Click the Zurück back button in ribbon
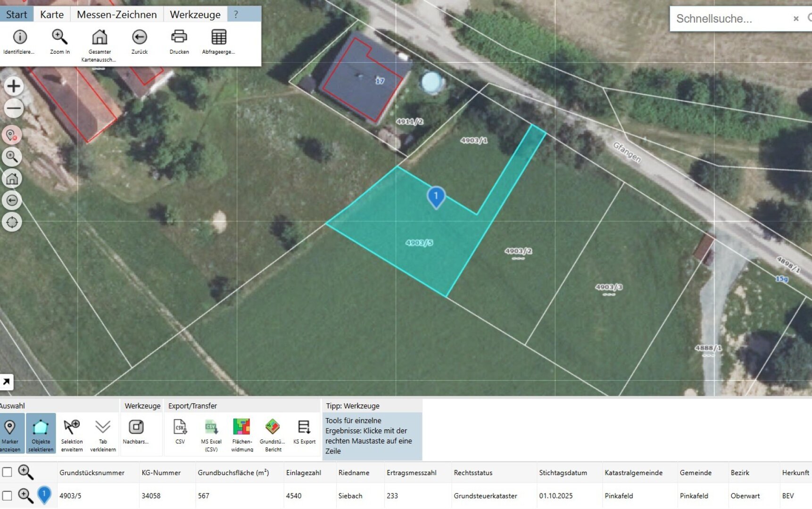Image resolution: width=812 pixels, height=509 pixels. (139, 38)
